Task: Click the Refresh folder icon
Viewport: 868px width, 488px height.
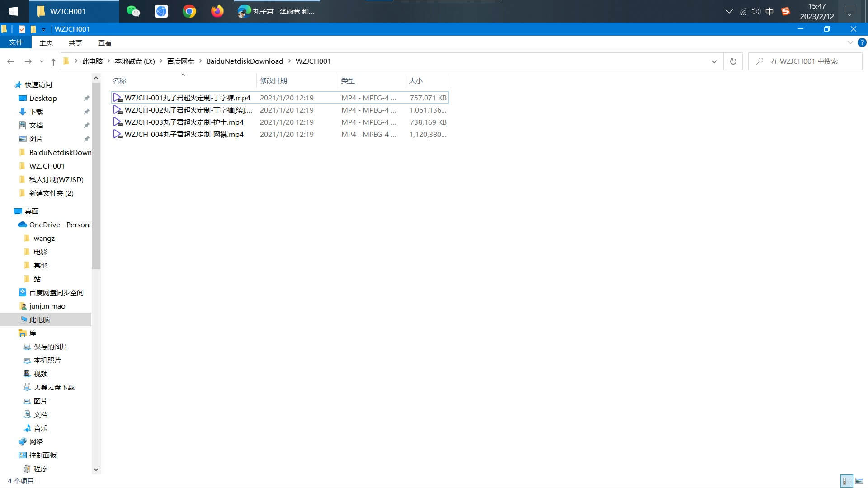Action: pyautogui.click(x=733, y=61)
